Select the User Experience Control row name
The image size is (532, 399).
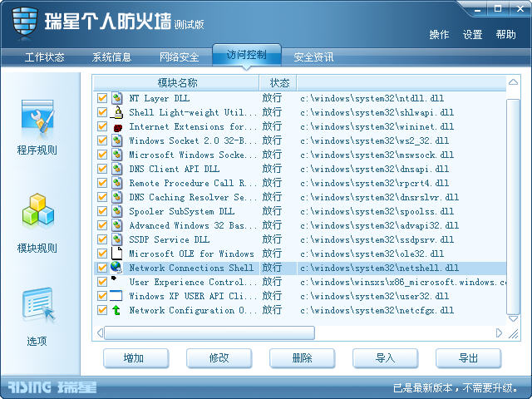[193, 282]
